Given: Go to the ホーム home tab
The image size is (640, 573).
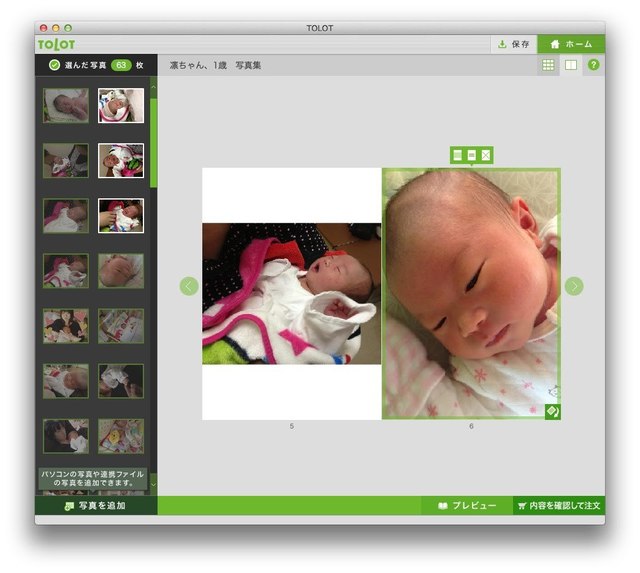Looking at the screenshot, I should click(x=571, y=44).
